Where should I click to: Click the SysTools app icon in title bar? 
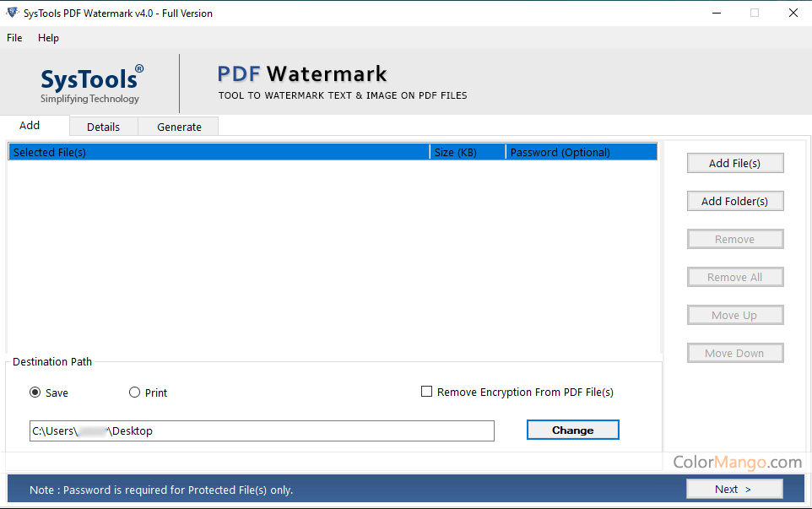12,13
